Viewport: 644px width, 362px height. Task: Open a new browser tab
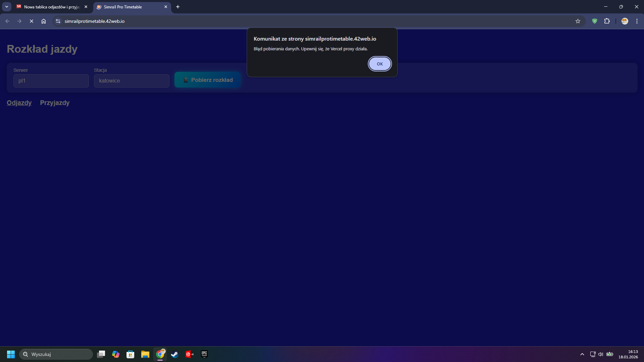[178, 7]
